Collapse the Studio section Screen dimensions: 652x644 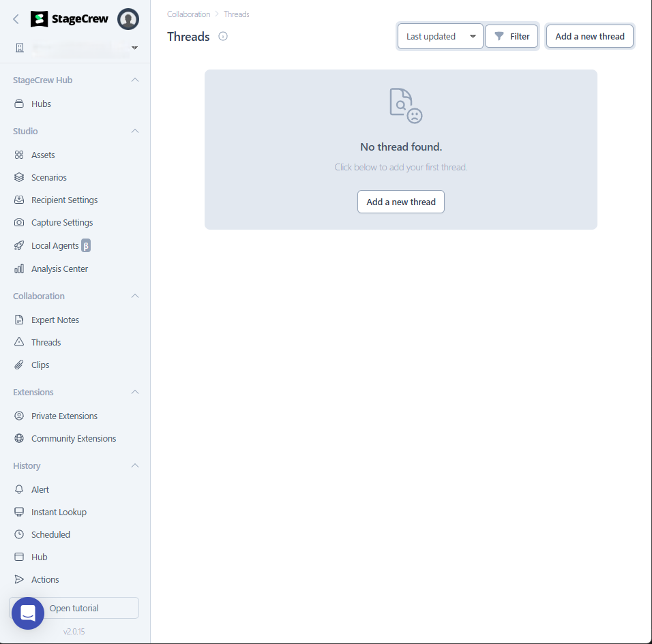coord(135,131)
